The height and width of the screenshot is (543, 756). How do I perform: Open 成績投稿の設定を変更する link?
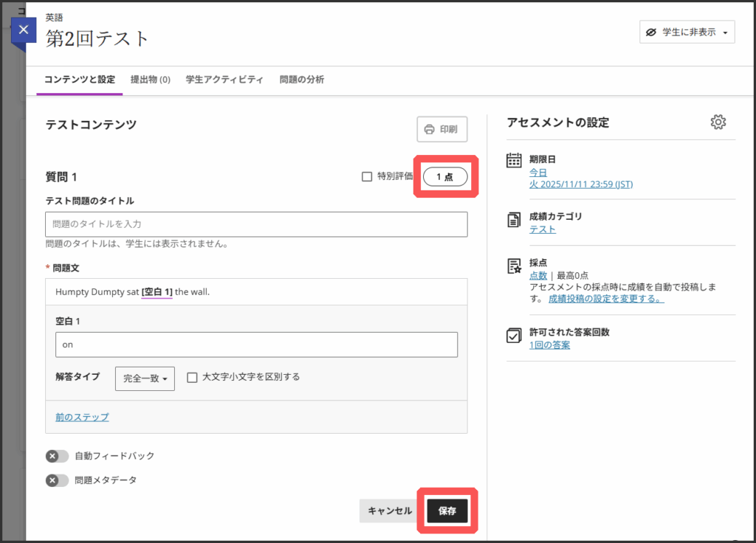(605, 300)
